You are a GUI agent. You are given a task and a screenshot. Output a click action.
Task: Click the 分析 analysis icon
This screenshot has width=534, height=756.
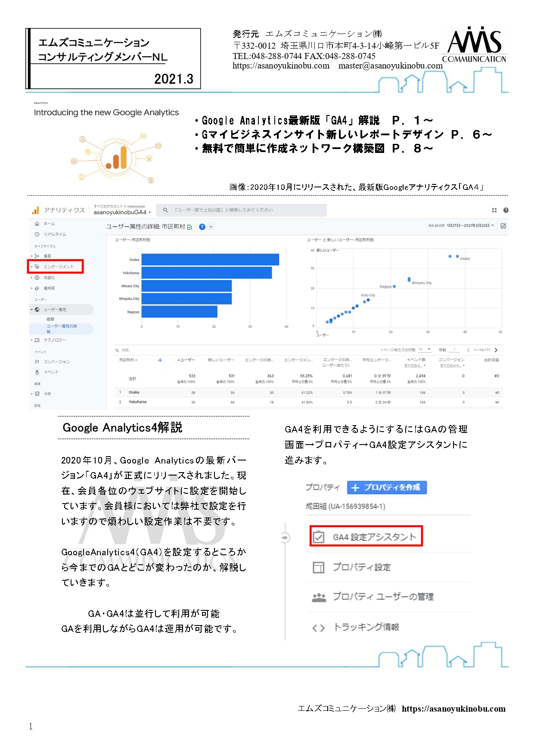pos(37,394)
